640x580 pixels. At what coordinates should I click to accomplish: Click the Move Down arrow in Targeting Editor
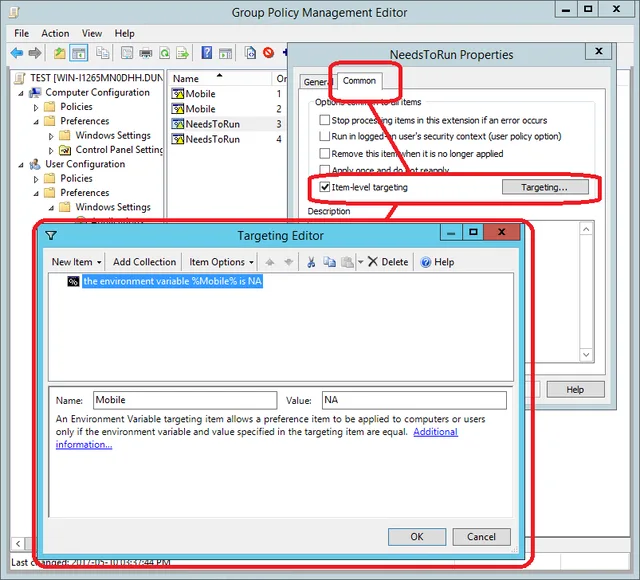pos(289,262)
